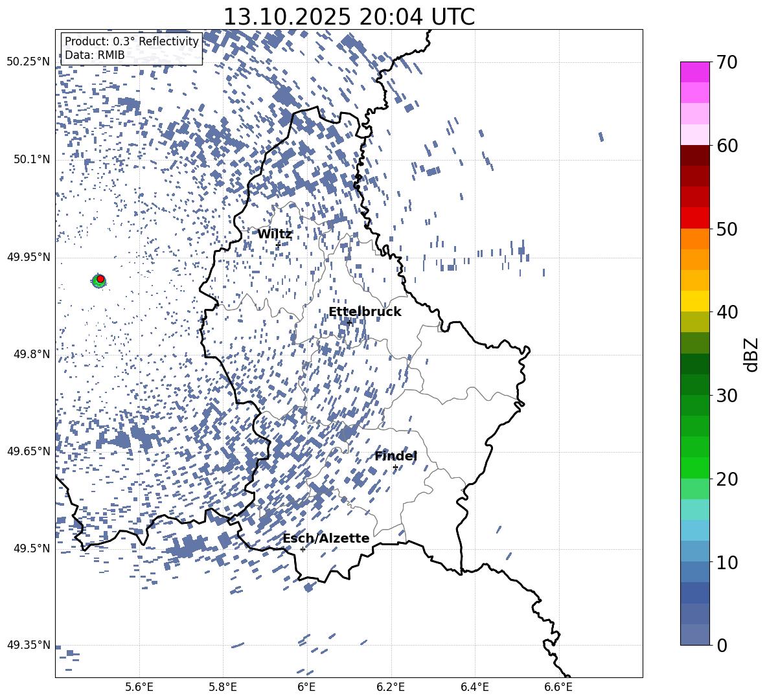This screenshot has height=700, width=767.
Task: Click the 49.8°N latitude tick label
Action: [x=32, y=354]
